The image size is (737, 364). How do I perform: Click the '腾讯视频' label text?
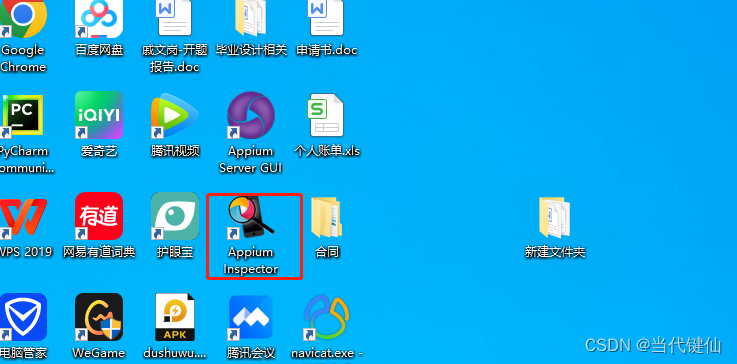point(175,151)
